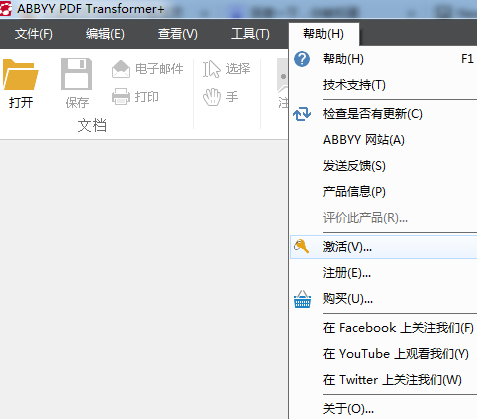Click the Open folder icon

coord(21,74)
